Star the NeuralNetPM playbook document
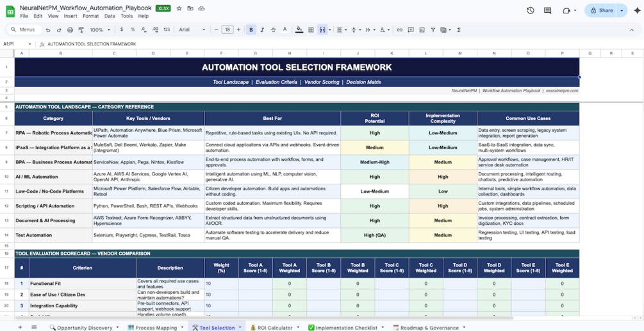The image size is (644, 331). point(179,8)
